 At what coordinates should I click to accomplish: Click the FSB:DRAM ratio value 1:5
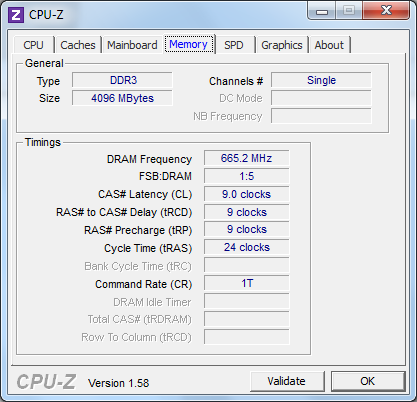point(247,176)
